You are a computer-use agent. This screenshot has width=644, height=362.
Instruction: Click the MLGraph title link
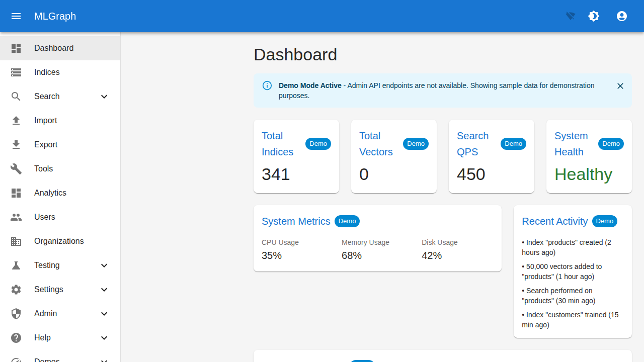pos(55,16)
